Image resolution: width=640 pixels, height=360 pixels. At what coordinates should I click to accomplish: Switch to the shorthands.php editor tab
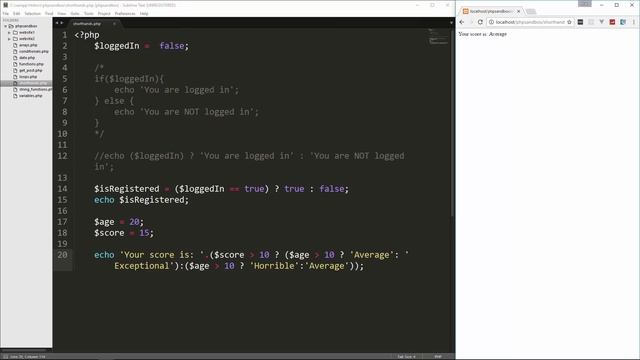(87, 24)
